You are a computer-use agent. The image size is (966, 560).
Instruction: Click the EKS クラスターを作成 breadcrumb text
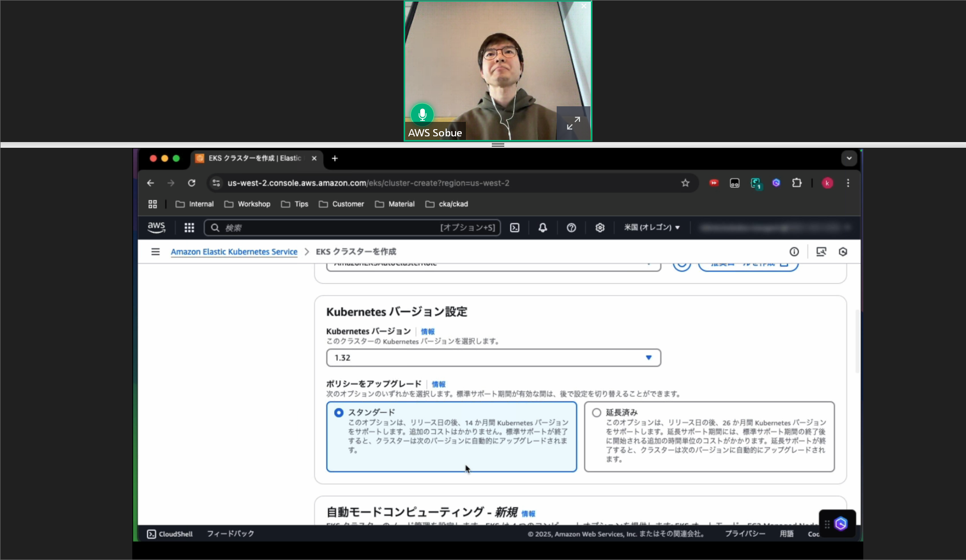pos(356,252)
